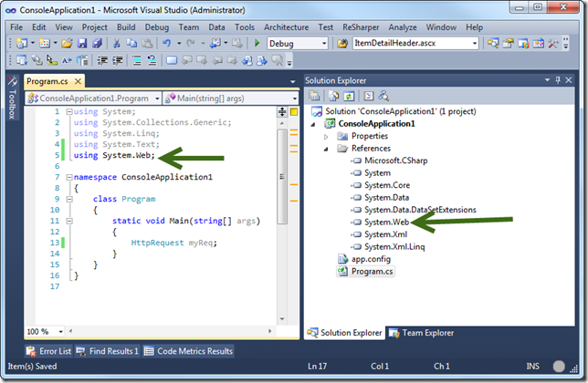Open the Tools menu
The width and height of the screenshot is (588, 383).
click(245, 27)
